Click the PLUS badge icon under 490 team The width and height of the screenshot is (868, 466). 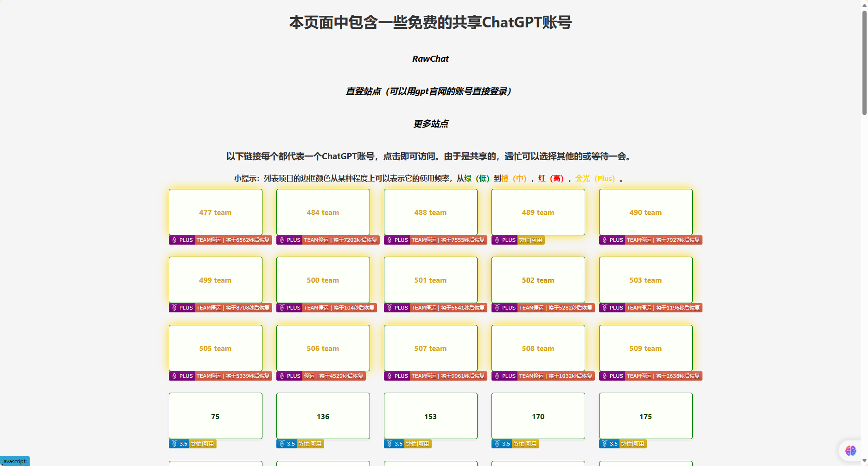pyautogui.click(x=605, y=240)
